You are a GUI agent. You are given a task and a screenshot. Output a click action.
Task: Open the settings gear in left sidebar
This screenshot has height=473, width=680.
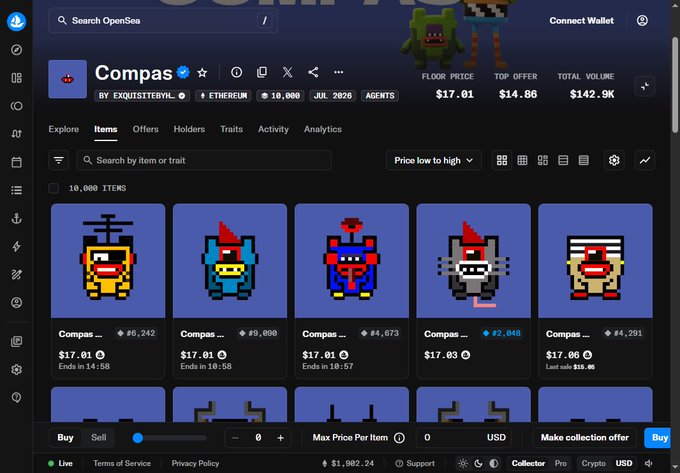click(x=16, y=370)
